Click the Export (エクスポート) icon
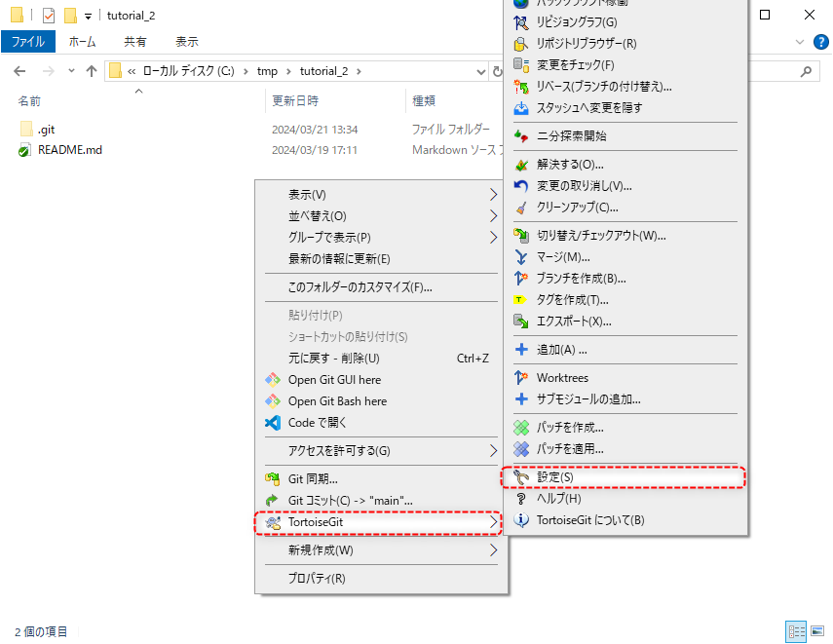The height and width of the screenshot is (644, 833). pos(521,321)
